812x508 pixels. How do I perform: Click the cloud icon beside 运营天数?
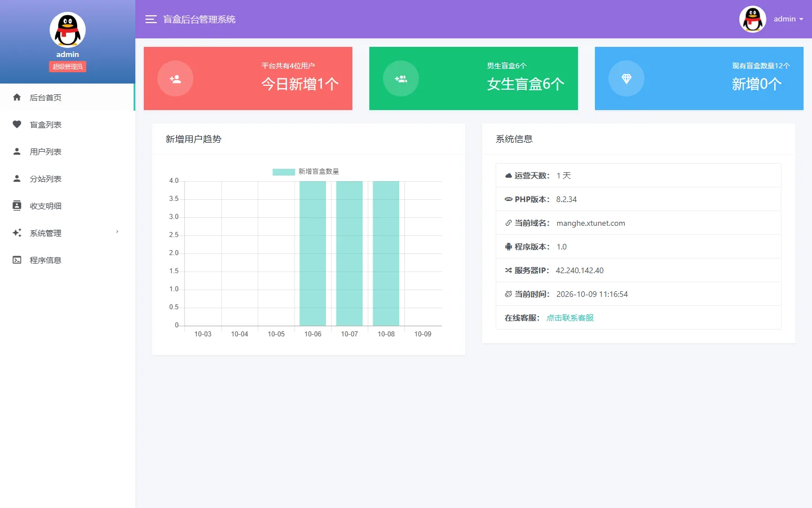(509, 176)
